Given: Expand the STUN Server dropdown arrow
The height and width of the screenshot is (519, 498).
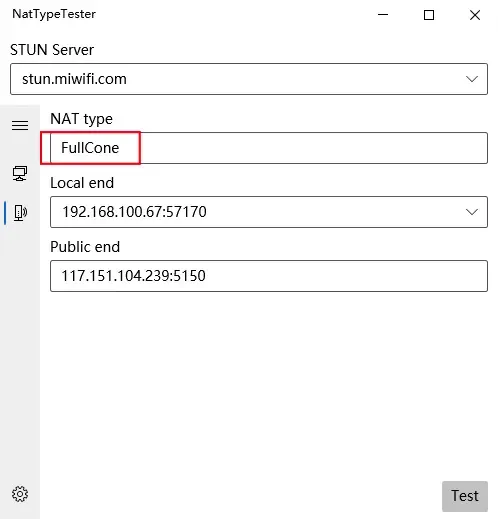Looking at the screenshot, I should pyautogui.click(x=472, y=79).
